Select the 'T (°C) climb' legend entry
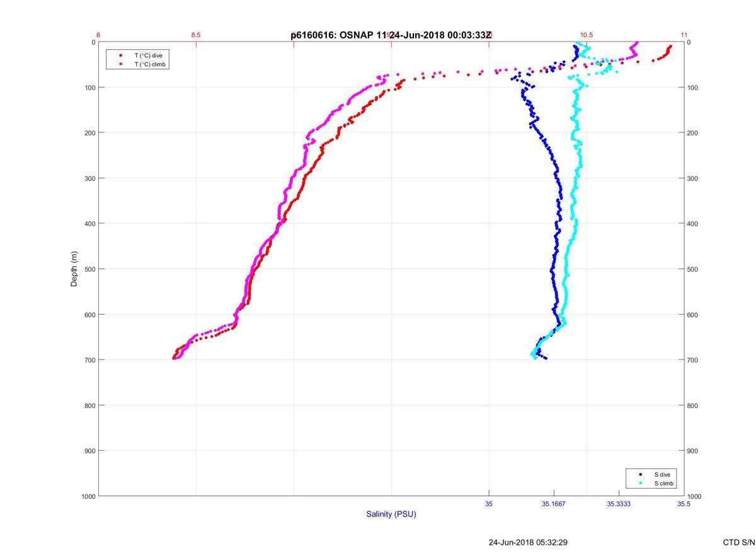The width and height of the screenshot is (756, 558). [x=151, y=64]
